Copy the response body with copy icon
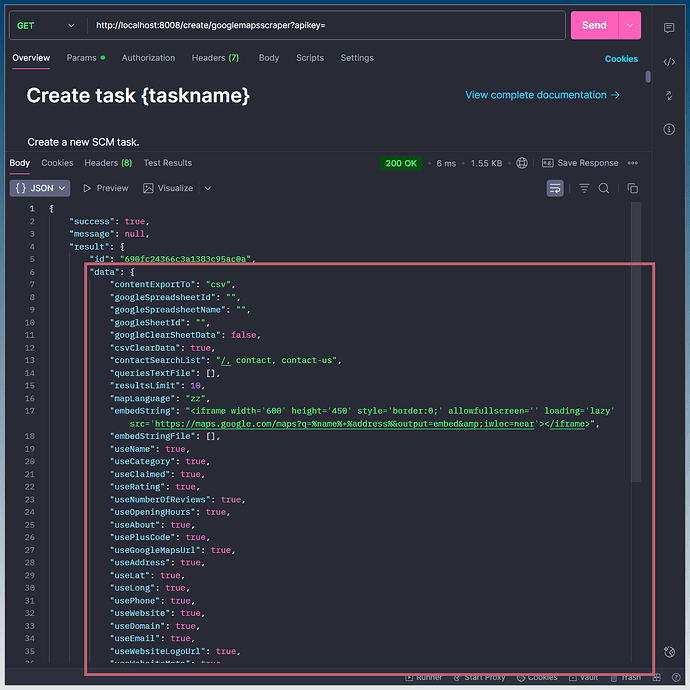The height and width of the screenshot is (690, 690). [632, 188]
